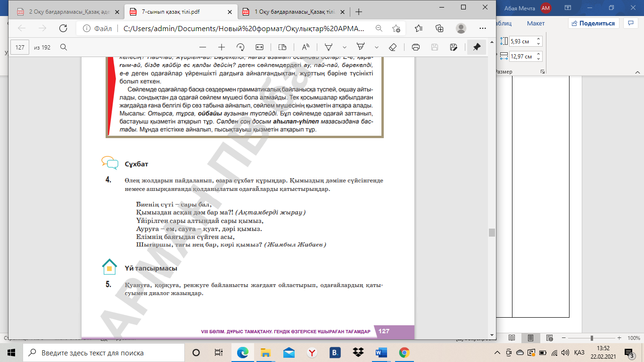Select the Highlight marker tool
644x362 pixels.
tap(361, 47)
